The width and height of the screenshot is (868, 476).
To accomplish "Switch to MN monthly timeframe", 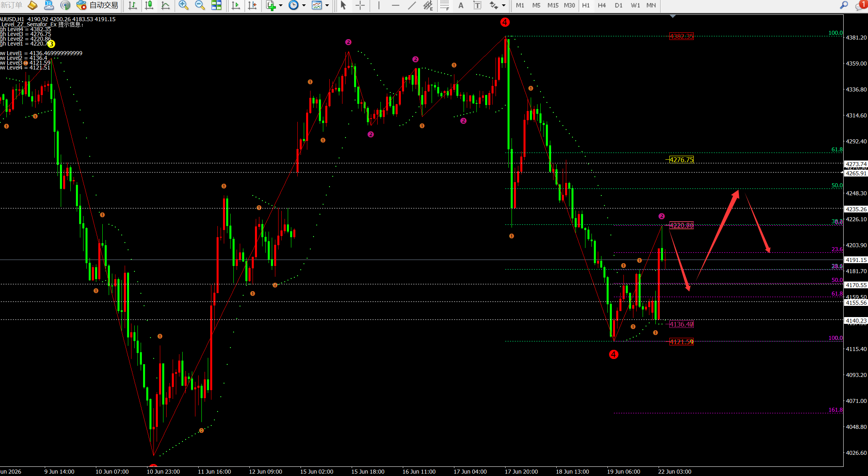I will pos(651,5).
